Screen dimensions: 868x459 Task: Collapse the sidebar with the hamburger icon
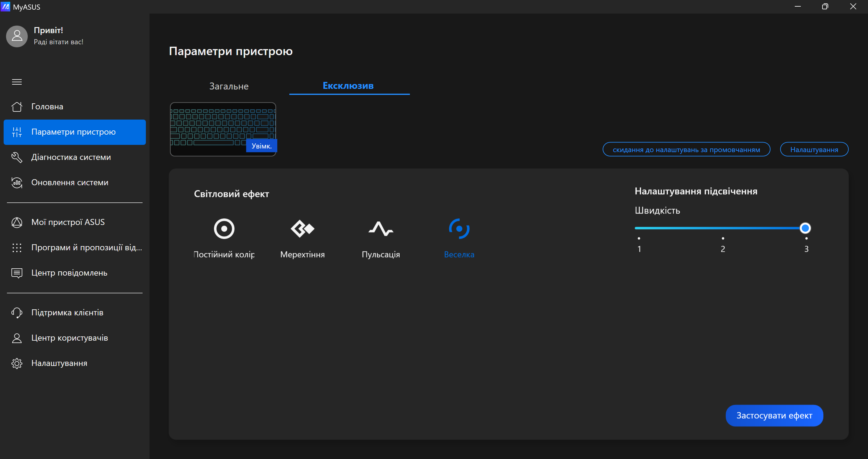point(17,82)
